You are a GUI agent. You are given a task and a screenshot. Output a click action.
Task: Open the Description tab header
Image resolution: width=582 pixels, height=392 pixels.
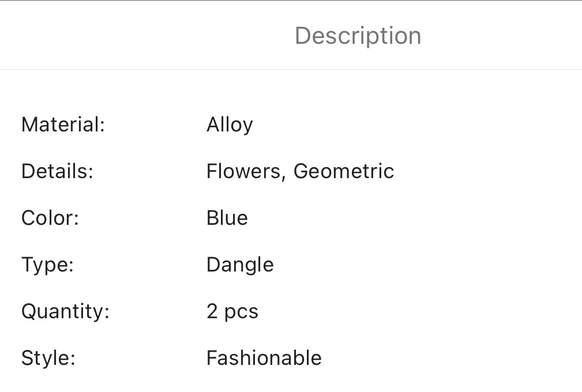358,36
